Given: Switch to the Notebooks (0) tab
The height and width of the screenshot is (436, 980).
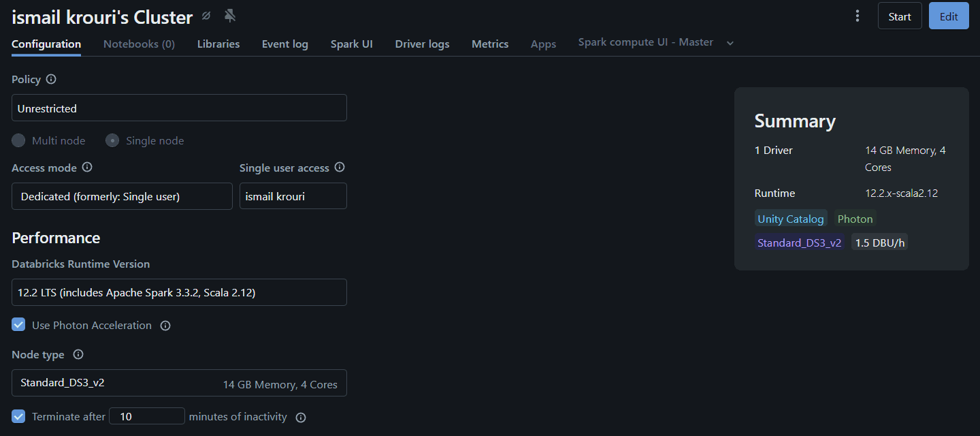Looking at the screenshot, I should pos(139,44).
